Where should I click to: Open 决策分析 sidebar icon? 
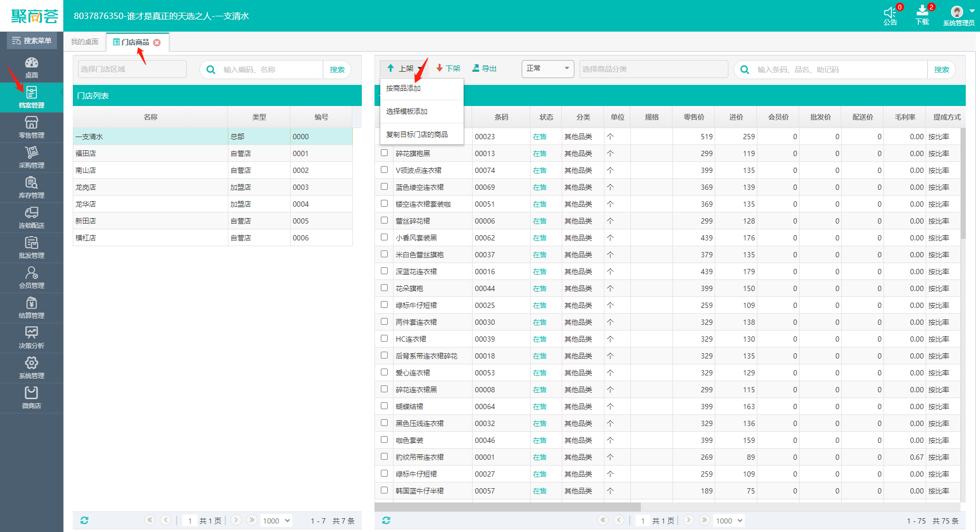pos(32,338)
